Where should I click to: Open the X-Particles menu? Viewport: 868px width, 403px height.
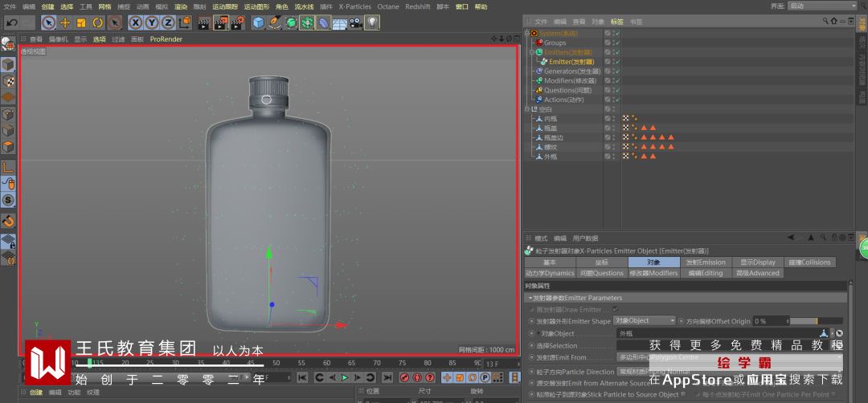point(355,6)
